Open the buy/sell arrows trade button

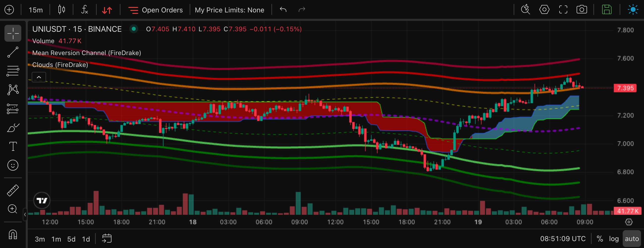(107, 10)
